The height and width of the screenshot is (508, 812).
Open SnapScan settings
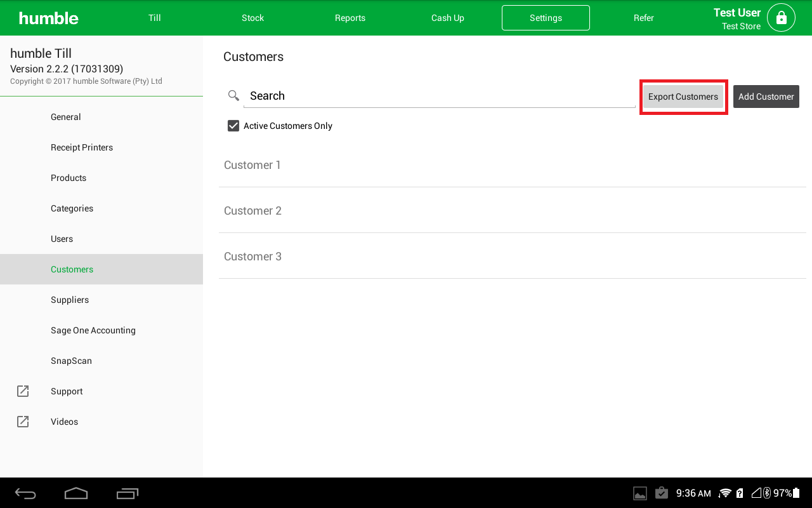[101, 361]
